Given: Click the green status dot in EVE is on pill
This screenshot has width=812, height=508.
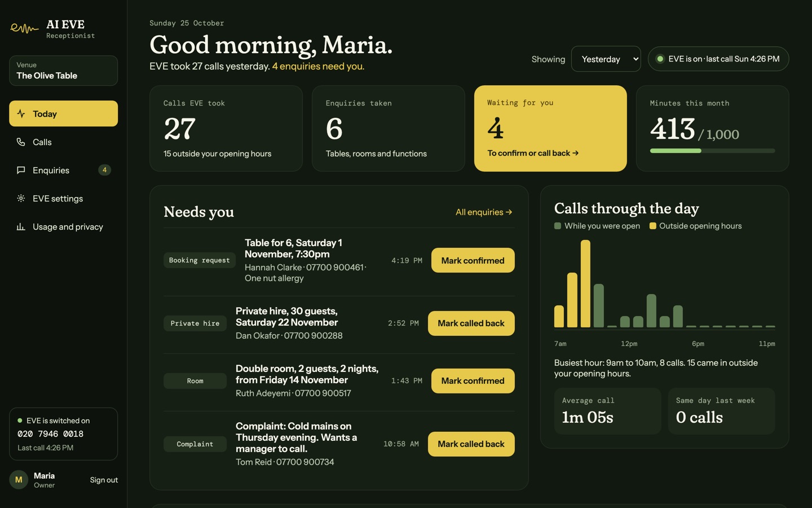Looking at the screenshot, I should 660,59.
